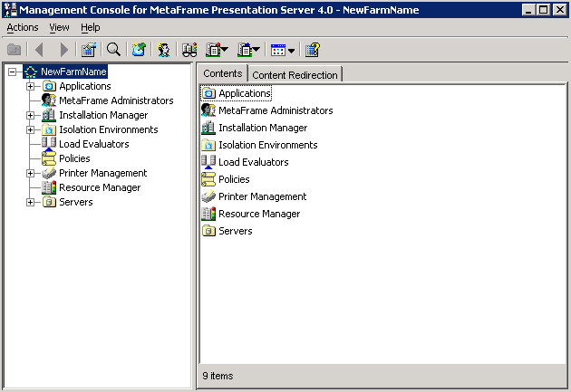Select Printer Management in the Contents list
Image resolution: width=571 pixels, height=392 pixels.
262,196
